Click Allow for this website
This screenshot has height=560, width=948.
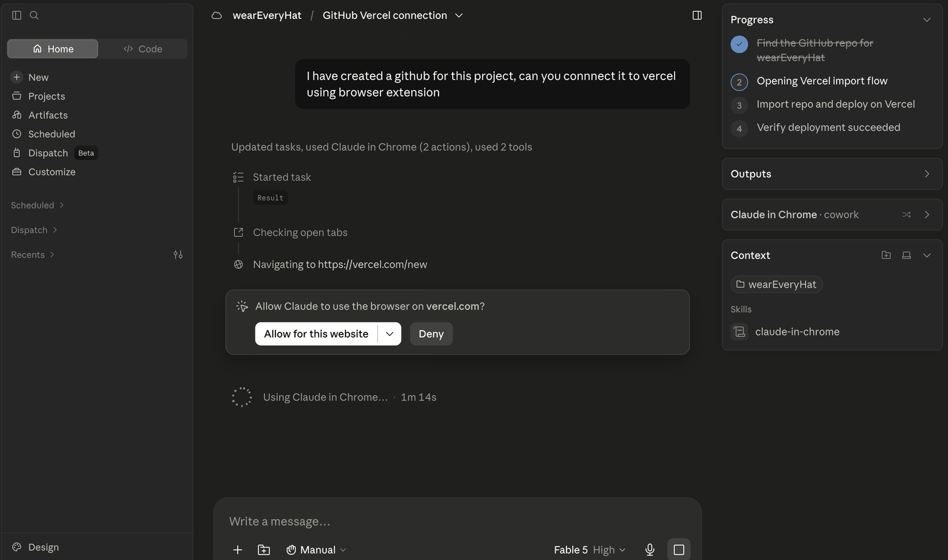[x=316, y=334]
